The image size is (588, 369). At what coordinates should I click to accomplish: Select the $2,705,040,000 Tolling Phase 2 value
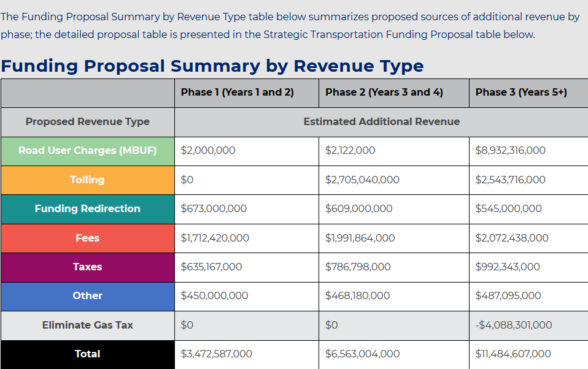point(362,180)
